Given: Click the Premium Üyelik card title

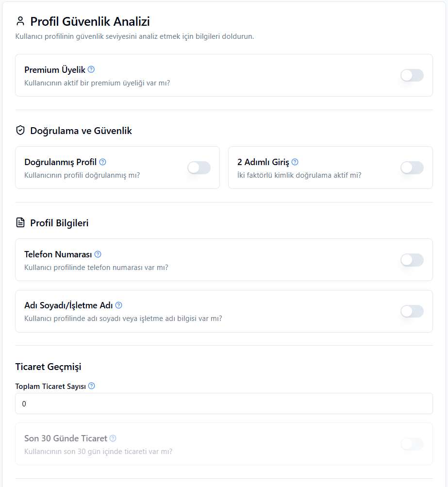Looking at the screenshot, I should click(x=55, y=70).
